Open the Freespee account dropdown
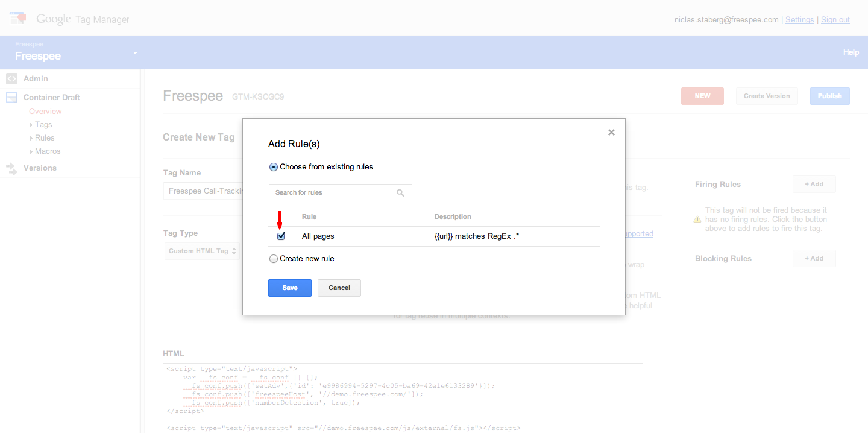The image size is (868, 433). pyautogui.click(x=136, y=53)
